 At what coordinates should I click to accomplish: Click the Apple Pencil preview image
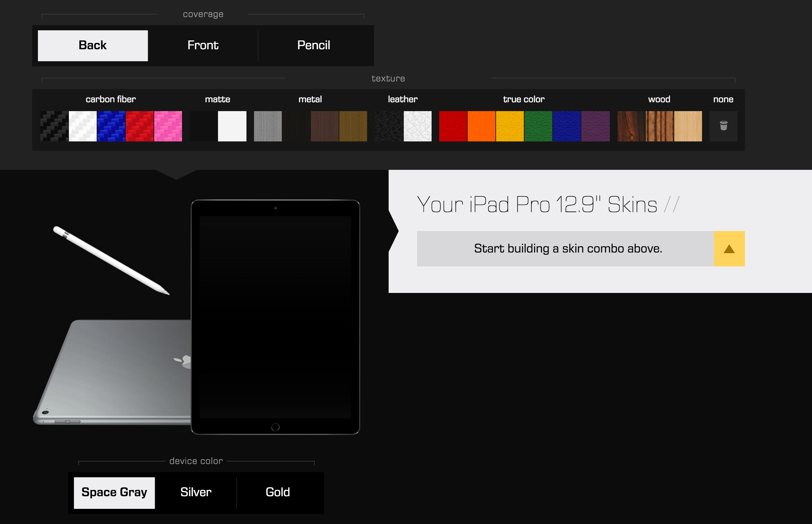tap(111, 260)
